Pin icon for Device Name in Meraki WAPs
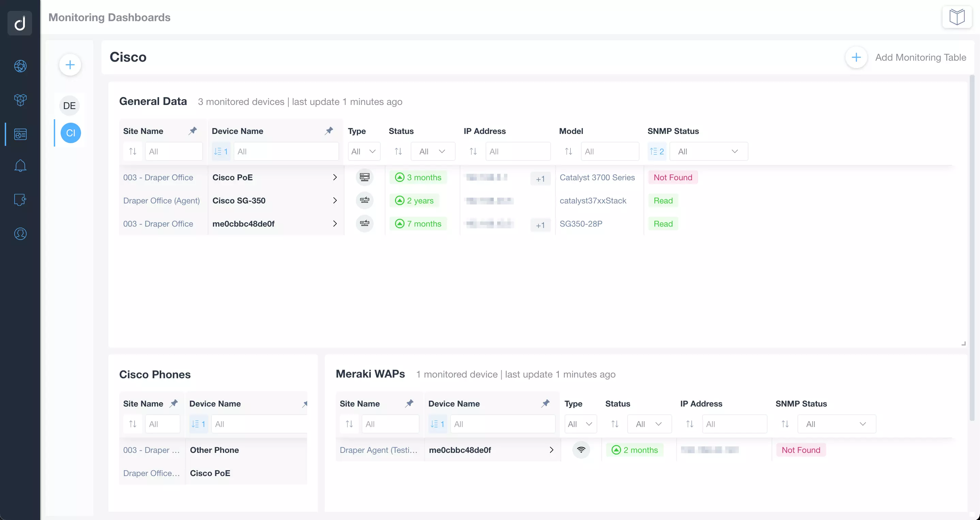 [x=546, y=403]
